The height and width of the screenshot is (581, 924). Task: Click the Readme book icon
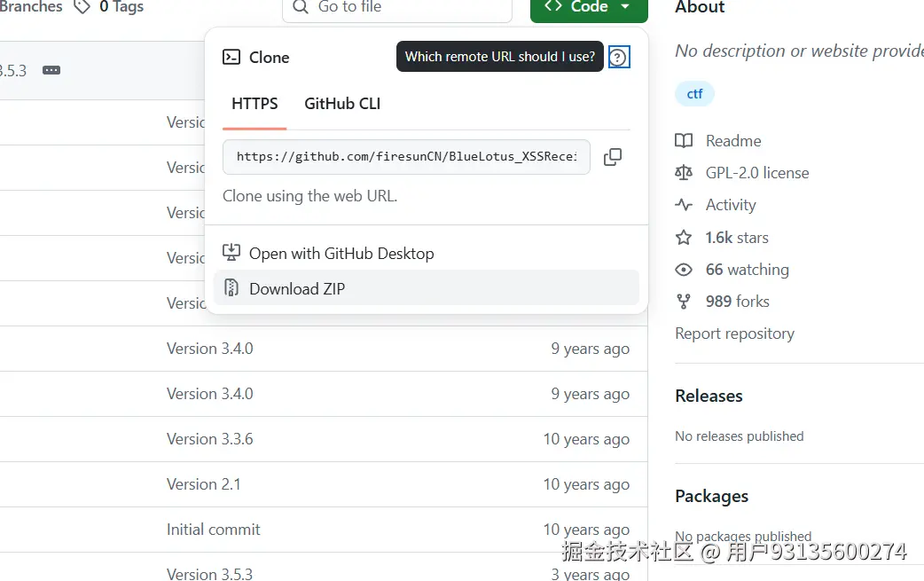(x=684, y=141)
